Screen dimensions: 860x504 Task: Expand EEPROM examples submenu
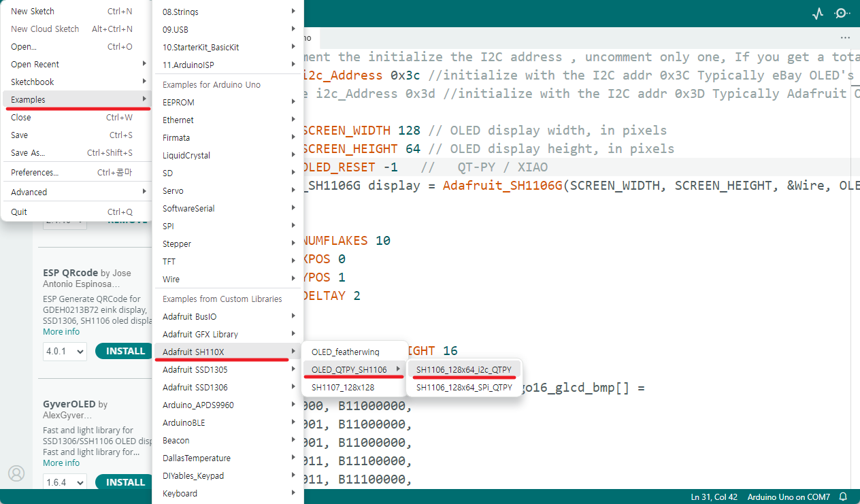point(228,103)
